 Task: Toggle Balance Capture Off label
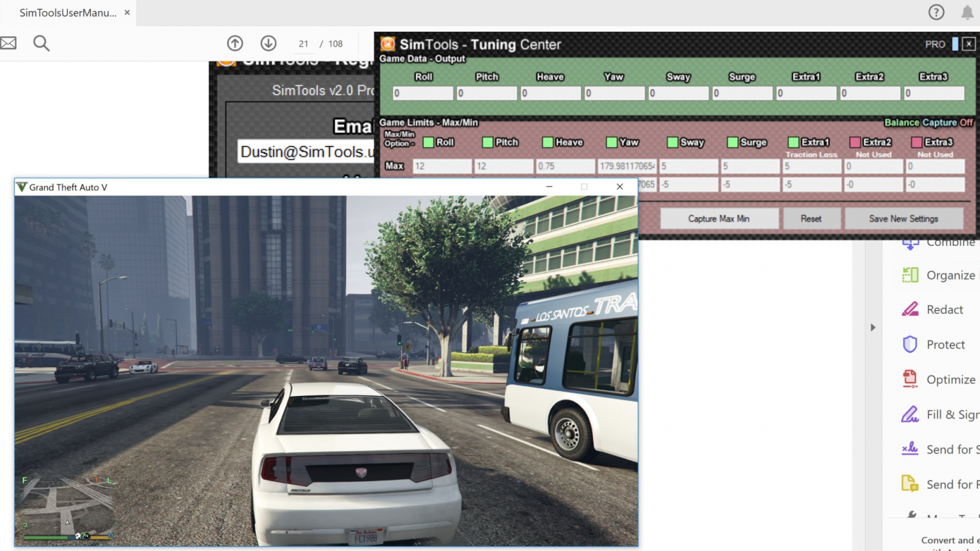pos(929,123)
